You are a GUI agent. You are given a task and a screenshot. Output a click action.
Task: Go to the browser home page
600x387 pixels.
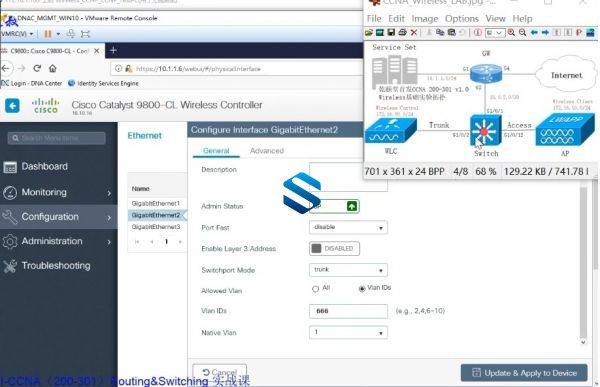tap(53, 69)
